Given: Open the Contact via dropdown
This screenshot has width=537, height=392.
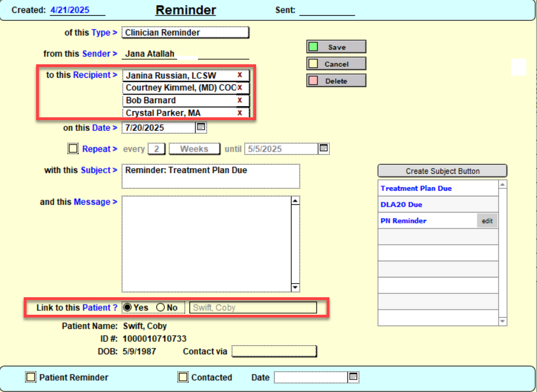Looking at the screenshot, I should 274,352.
